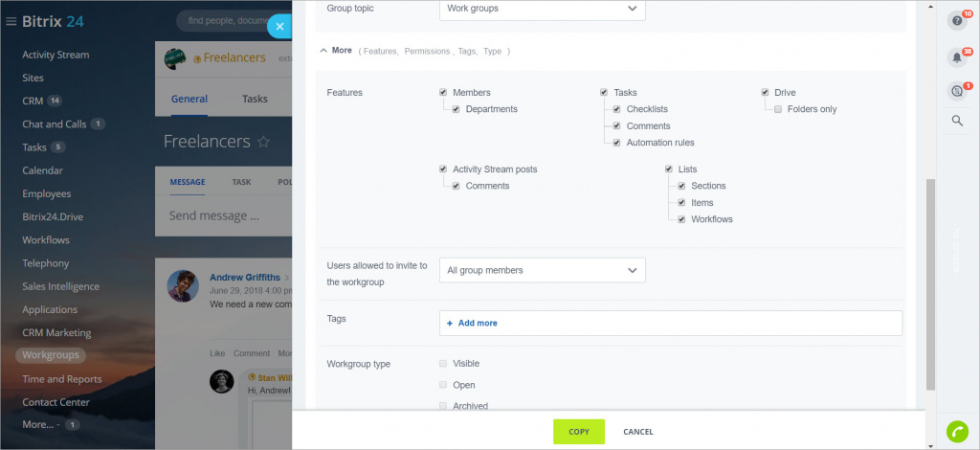Click the scrollbar up arrow
Screen dimensions: 980x450
(x=930, y=6)
